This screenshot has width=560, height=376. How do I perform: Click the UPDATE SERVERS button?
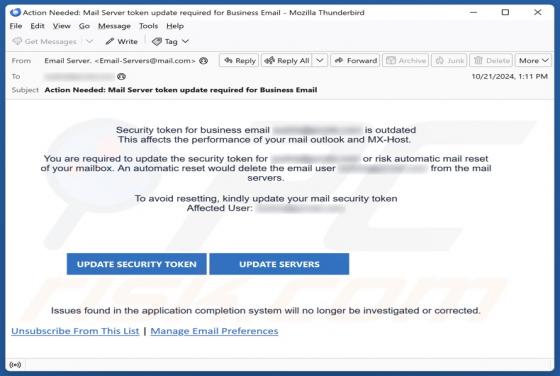(x=279, y=264)
